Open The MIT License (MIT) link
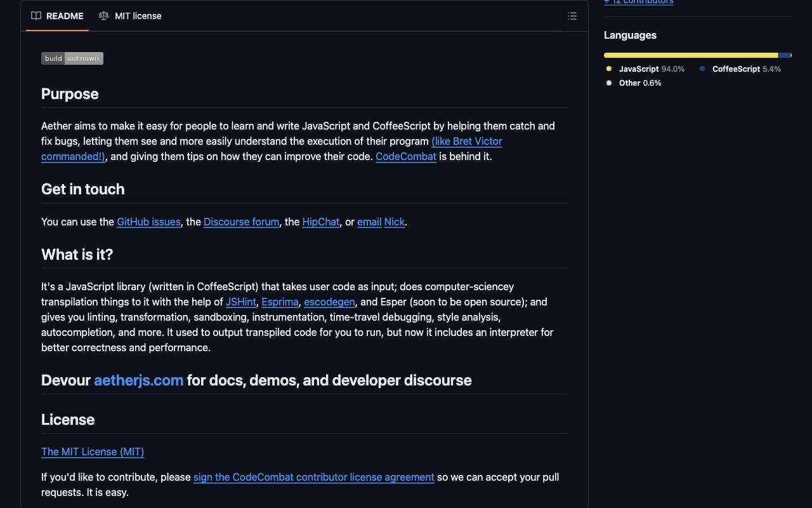812x508 pixels. [93, 451]
